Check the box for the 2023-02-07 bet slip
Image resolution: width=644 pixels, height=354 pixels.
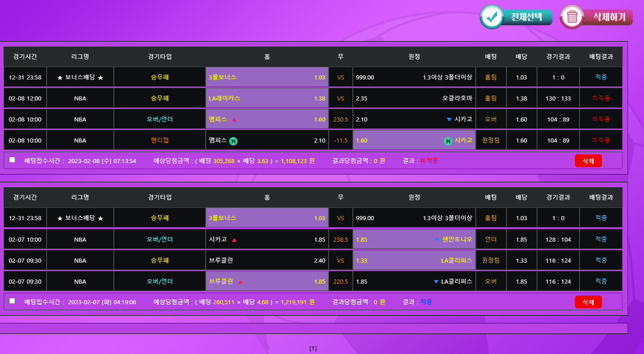12,301
